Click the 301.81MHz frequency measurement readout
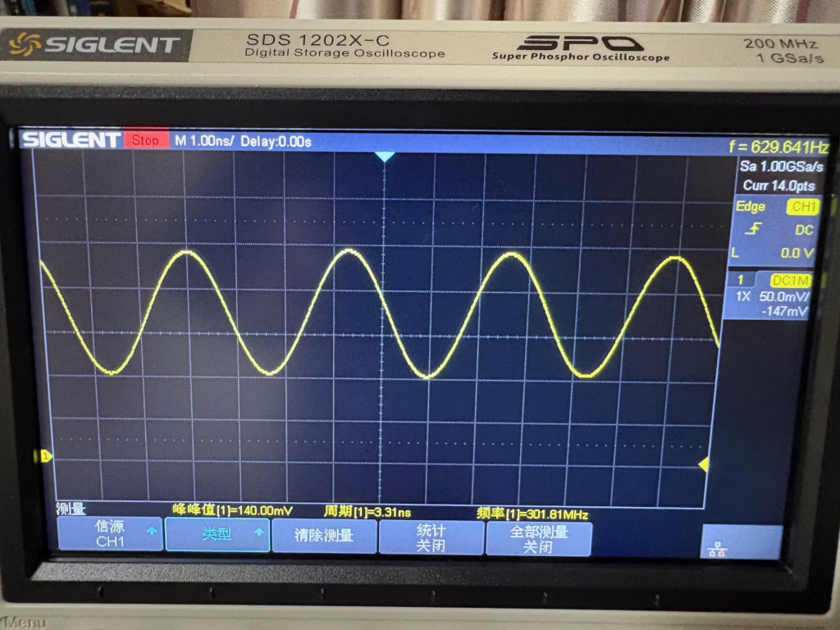 [x=532, y=514]
